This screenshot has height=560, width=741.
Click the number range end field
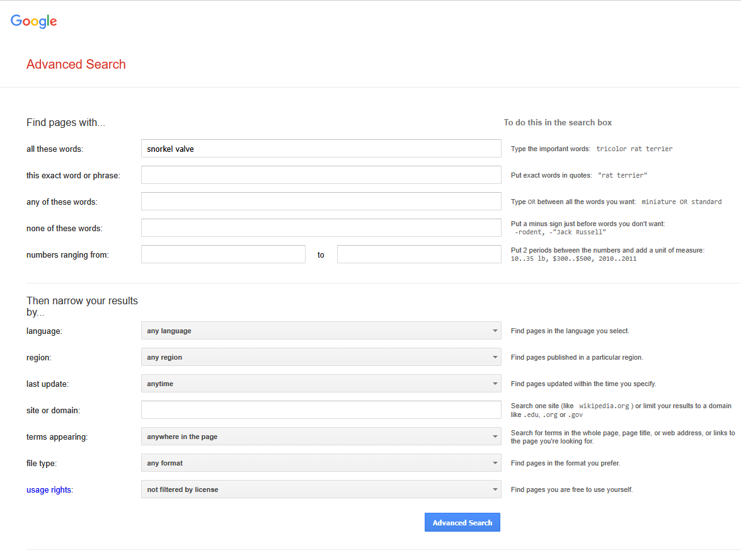[419, 254]
